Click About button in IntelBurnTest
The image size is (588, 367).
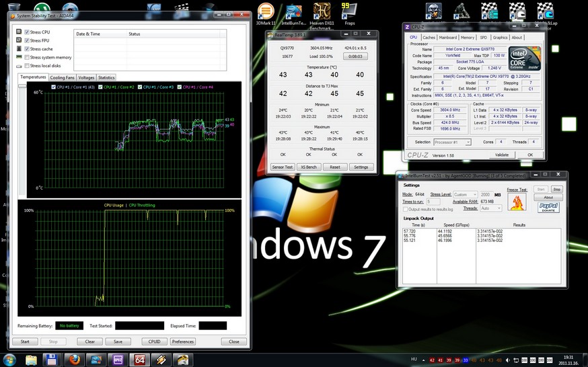coord(548,198)
